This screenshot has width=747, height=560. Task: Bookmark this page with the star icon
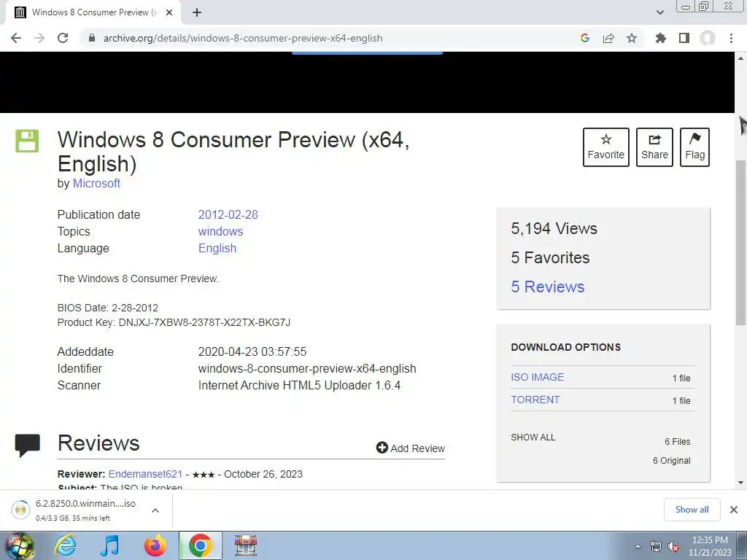632,38
